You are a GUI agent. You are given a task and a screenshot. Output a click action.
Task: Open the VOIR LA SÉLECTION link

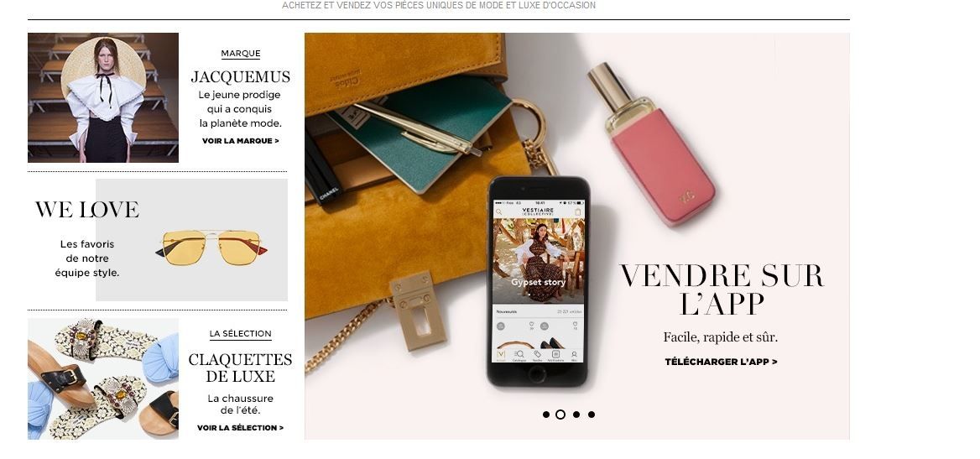click(241, 428)
